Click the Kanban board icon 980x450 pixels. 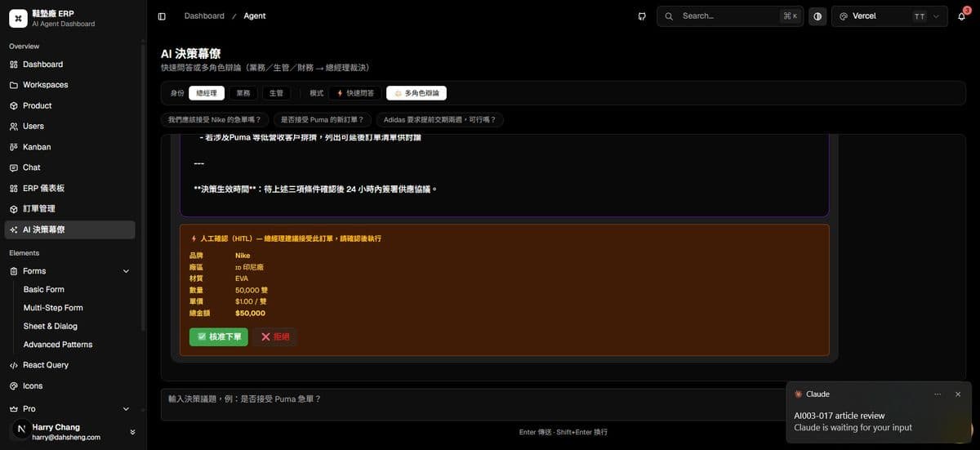click(x=14, y=147)
